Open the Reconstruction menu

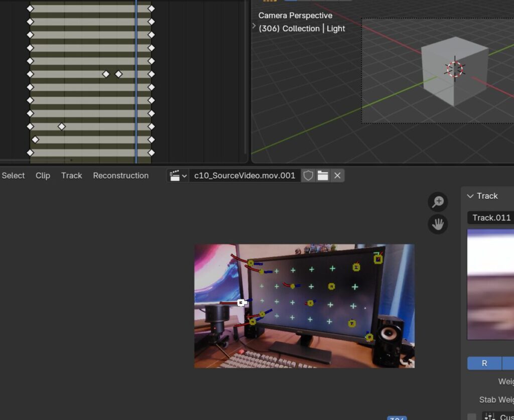click(x=120, y=176)
